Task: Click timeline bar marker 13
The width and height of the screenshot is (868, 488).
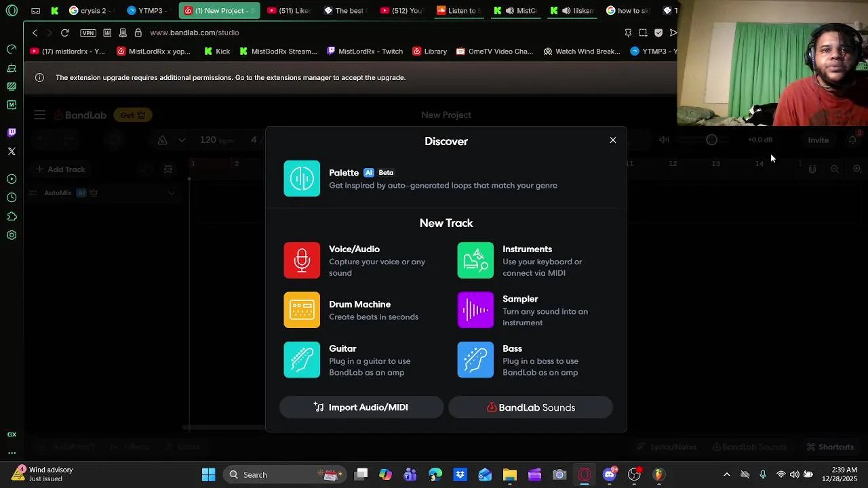Action: pos(715,163)
